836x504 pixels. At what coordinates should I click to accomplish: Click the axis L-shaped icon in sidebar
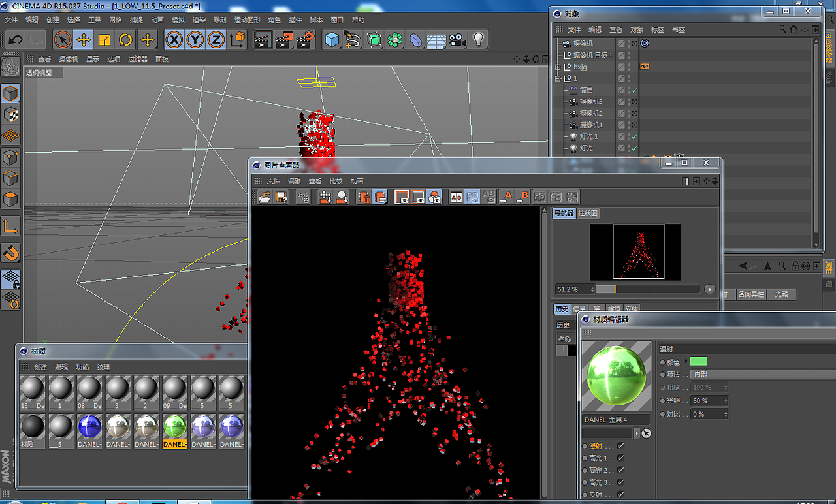point(10,226)
